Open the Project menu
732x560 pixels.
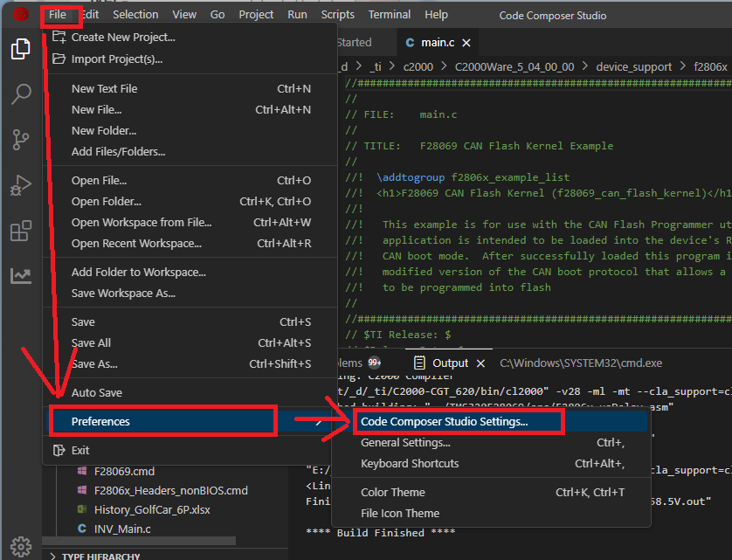pyautogui.click(x=256, y=15)
